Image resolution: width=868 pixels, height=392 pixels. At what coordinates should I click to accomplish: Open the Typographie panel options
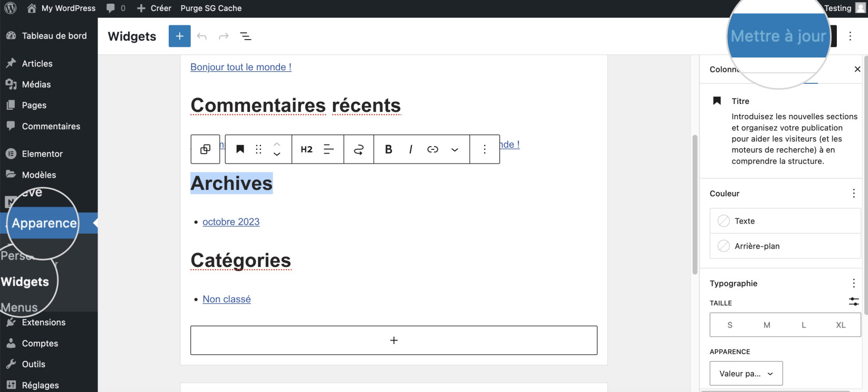[854, 283]
